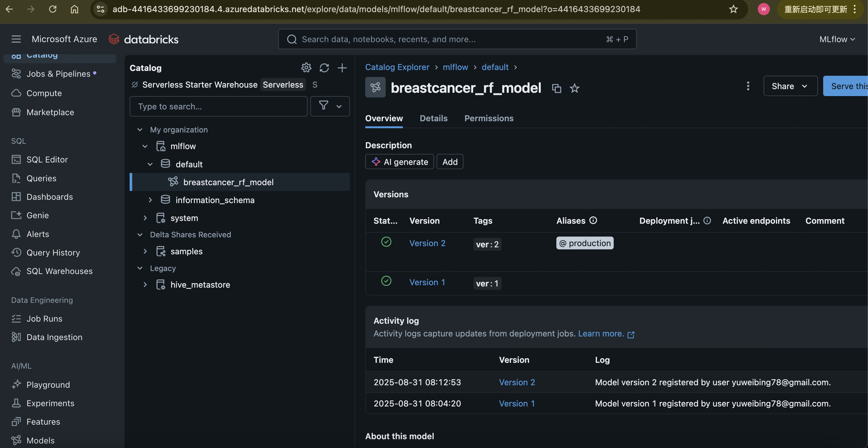
Task: Open Genie in sidebar
Action: coord(38,215)
